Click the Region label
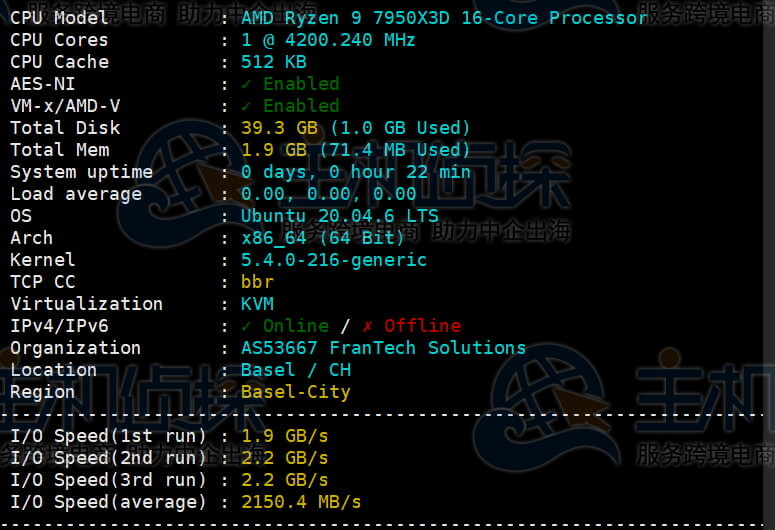 coord(43,392)
